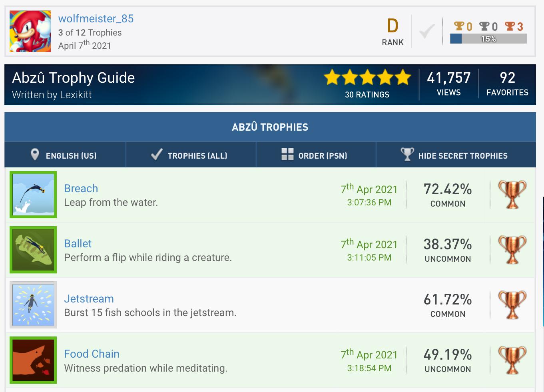The image size is (544, 392).
Task: Click the 72.42% rarity for Breach
Action: tap(448, 189)
